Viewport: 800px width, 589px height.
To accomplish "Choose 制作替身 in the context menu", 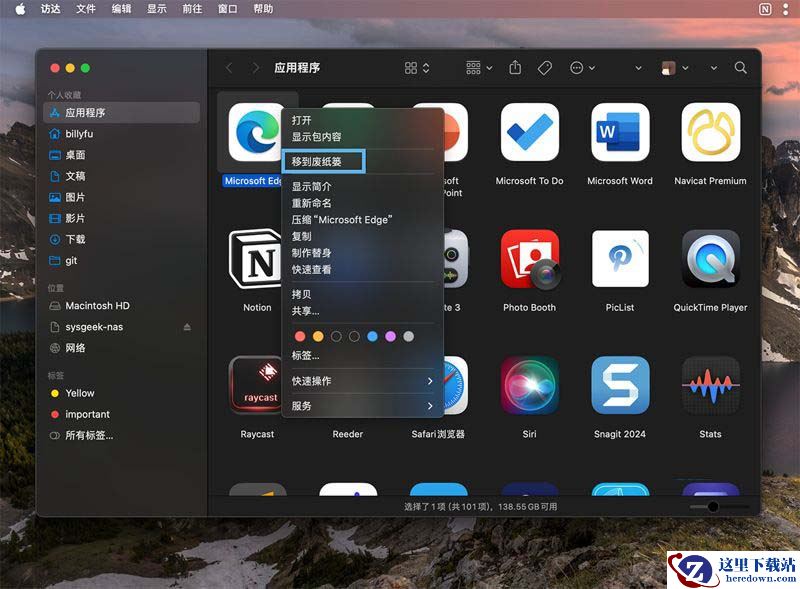I will click(x=362, y=253).
